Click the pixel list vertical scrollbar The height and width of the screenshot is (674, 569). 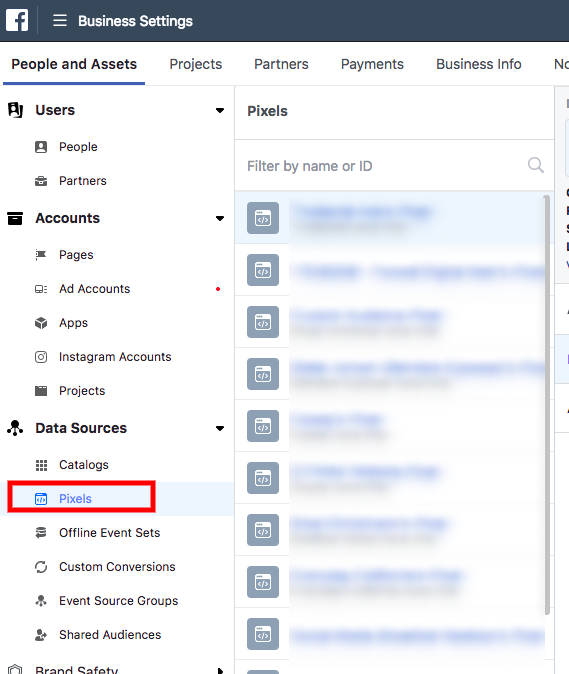point(547,405)
